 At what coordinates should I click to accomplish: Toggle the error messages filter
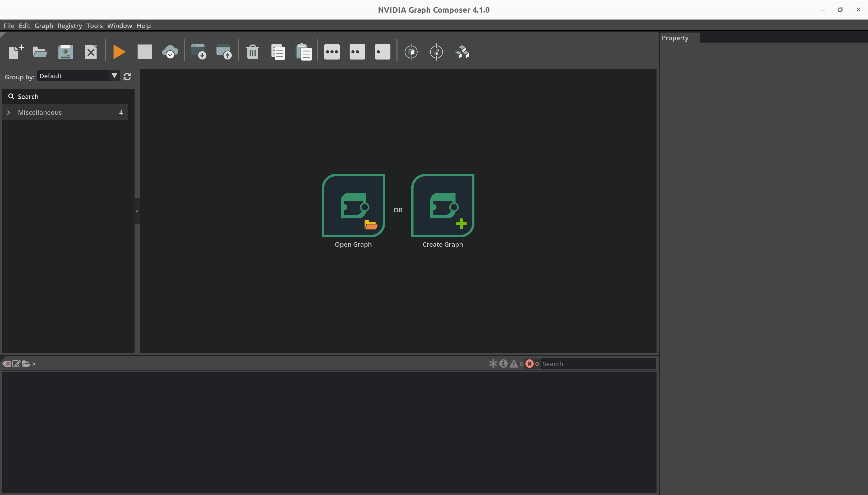point(529,364)
